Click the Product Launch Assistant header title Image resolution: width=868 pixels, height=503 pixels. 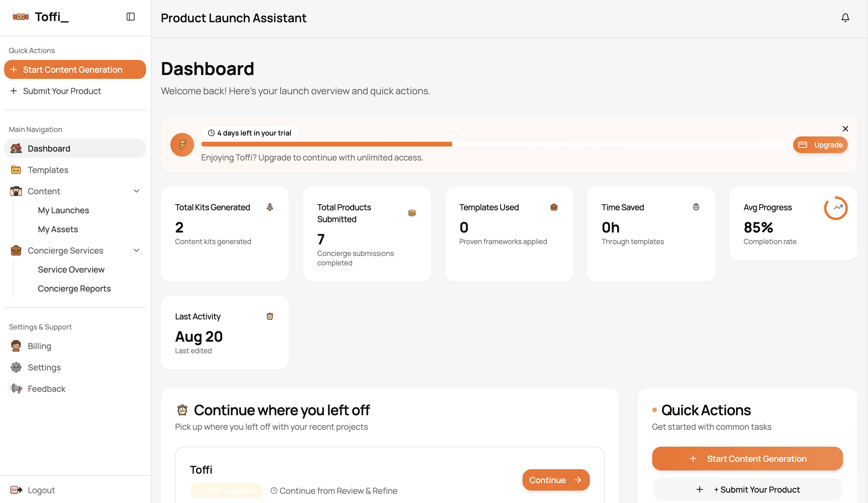point(234,18)
